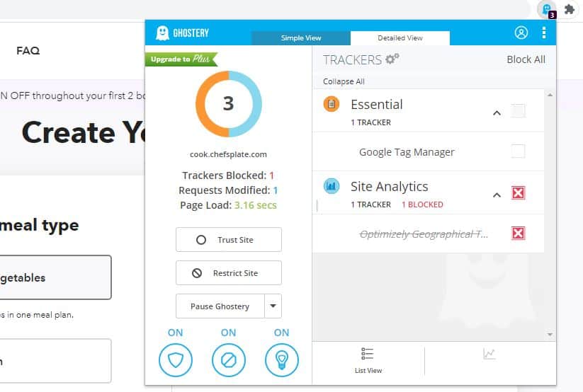The width and height of the screenshot is (583, 392).
Task: Click the cook.chefsplate.com domain text
Action: (228, 154)
